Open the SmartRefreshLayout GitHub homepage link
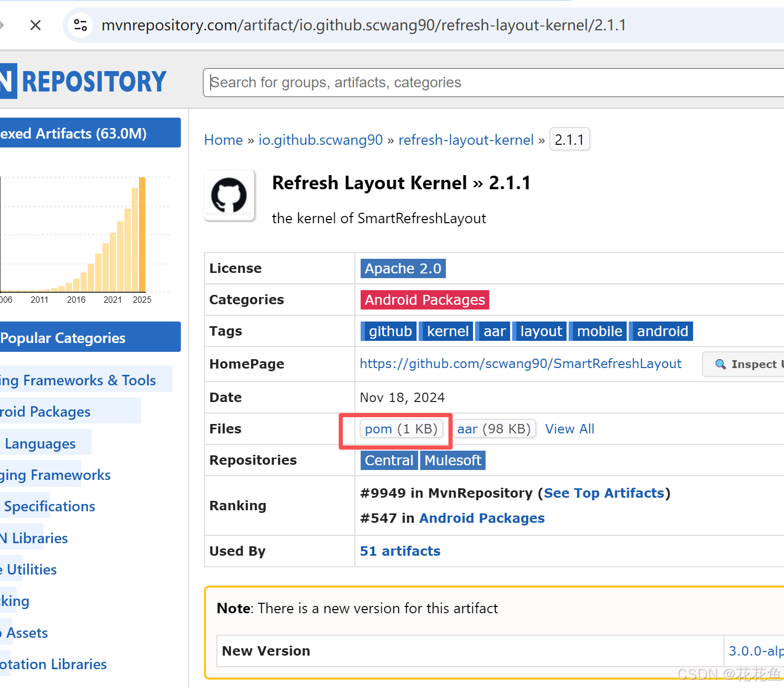Viewport: 784px width, 688px height. (521, 364)
